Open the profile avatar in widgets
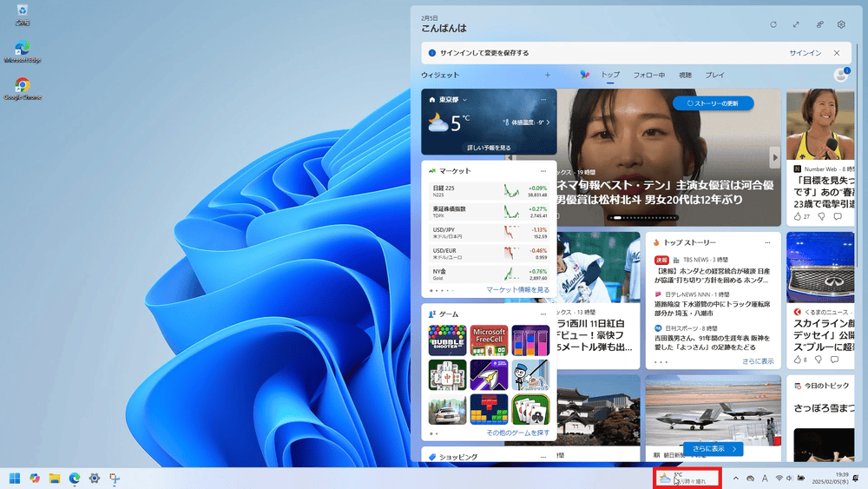Screen dimensions: 868x489 840,76
